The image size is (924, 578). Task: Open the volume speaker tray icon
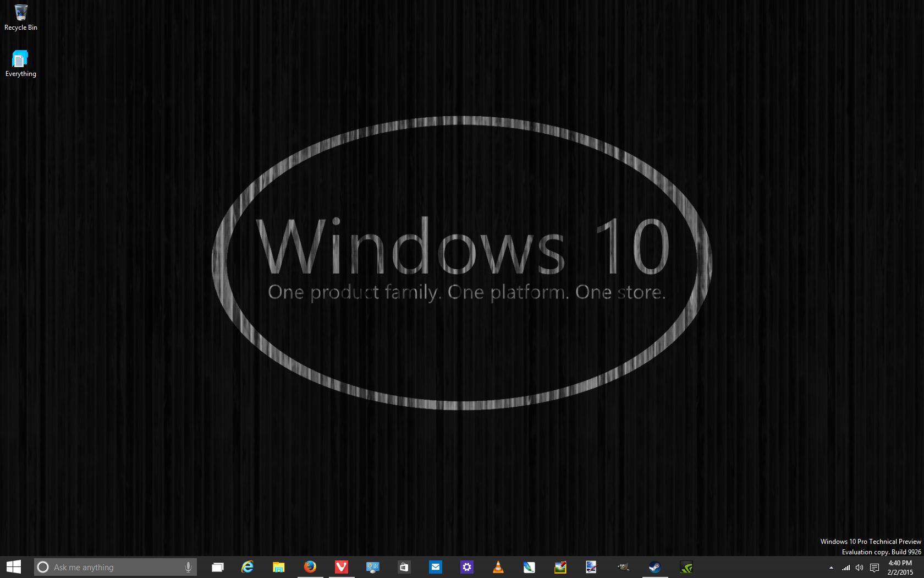pos(860,568)
